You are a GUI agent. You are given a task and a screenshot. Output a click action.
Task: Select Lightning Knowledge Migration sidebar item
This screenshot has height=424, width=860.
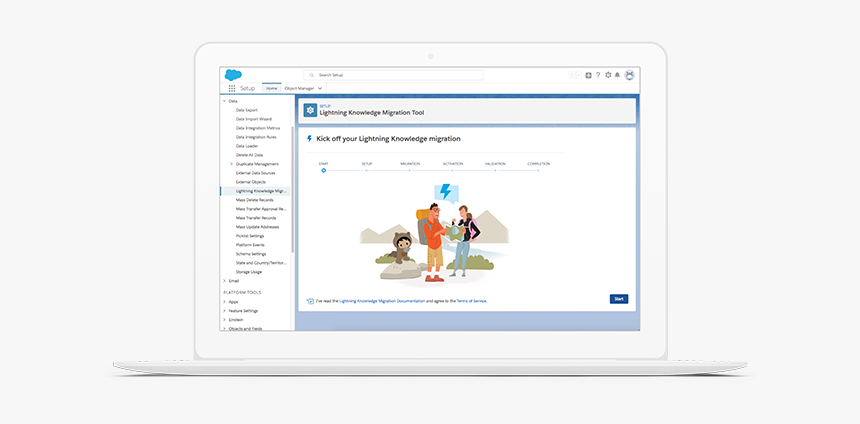(256, 191)
